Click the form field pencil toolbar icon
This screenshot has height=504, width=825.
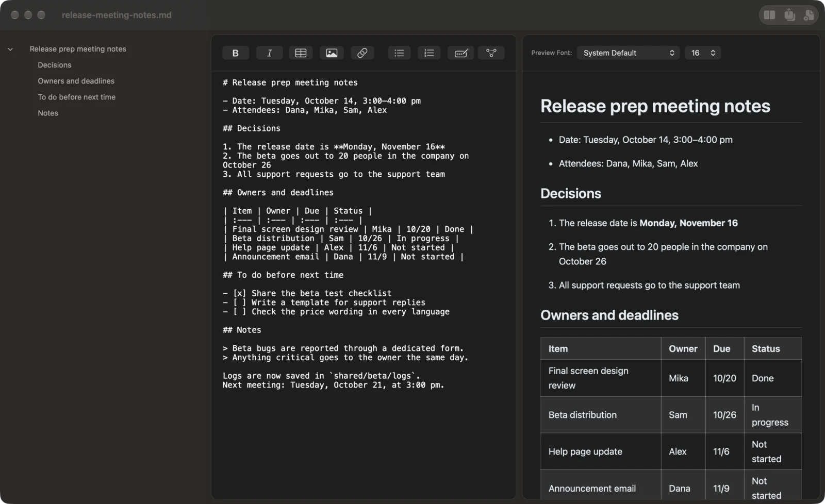[461, 53]
